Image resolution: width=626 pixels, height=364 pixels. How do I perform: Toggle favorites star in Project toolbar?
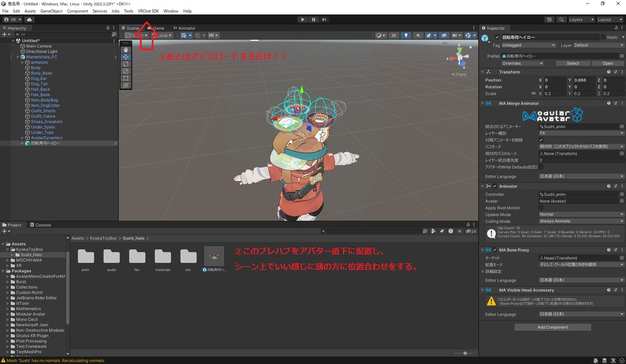coord(460,231)
